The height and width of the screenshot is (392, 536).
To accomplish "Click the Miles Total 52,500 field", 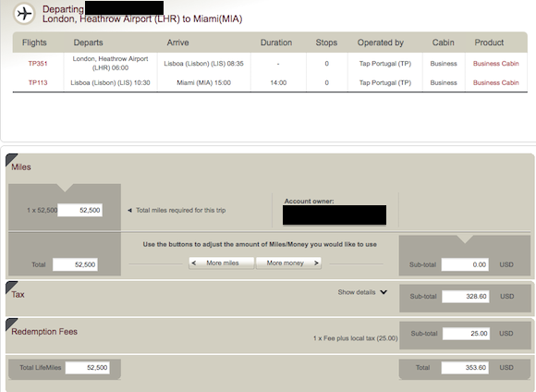I will pos(75,264).
